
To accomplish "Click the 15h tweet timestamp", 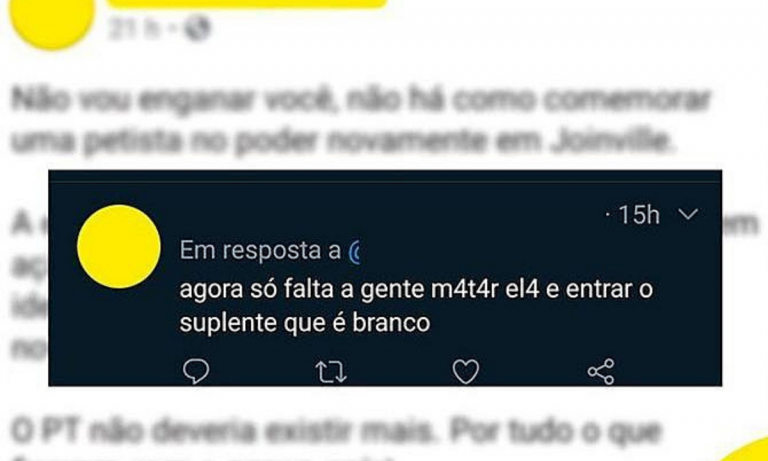I will (x=639, y=215).
